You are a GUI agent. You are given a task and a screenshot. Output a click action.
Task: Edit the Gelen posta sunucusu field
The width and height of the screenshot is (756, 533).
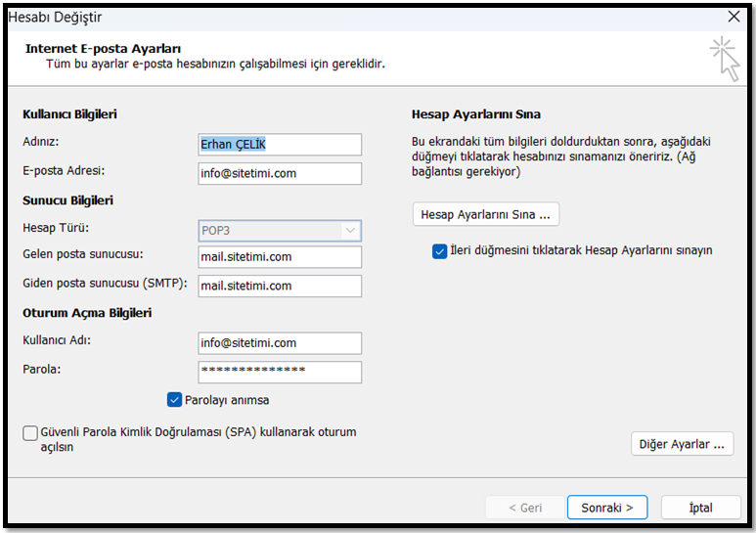pyautogui.click(x=280, y=257)
